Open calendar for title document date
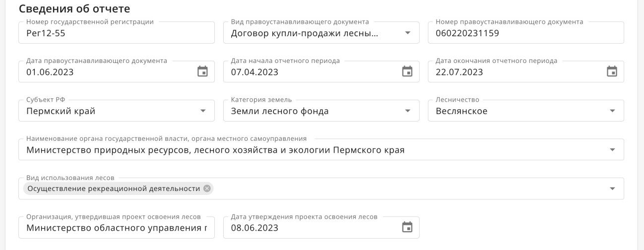 (202, 71)
